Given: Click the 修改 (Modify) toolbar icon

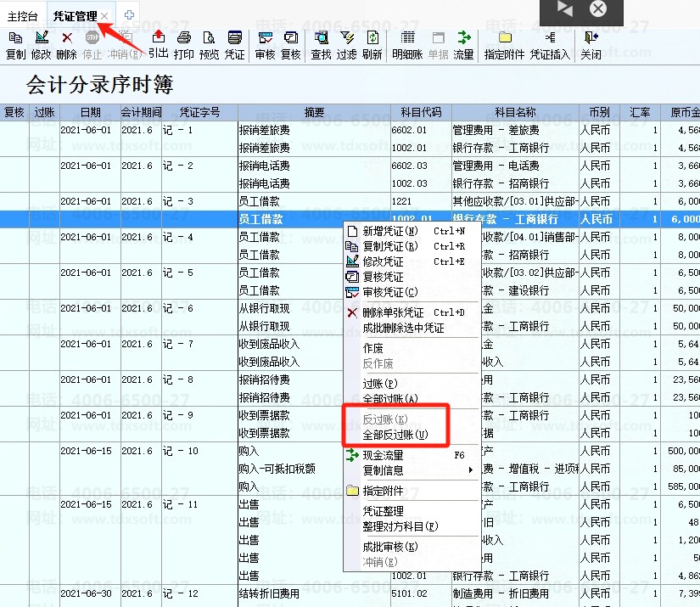Looking at the screenshot, I should 41,44.
